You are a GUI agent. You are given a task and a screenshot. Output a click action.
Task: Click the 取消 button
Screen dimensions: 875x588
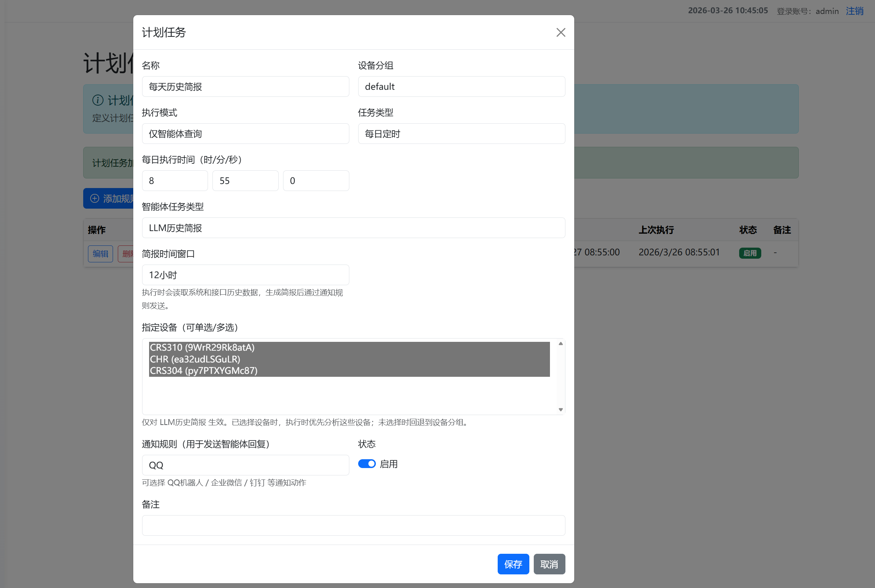tap(549, 564)
